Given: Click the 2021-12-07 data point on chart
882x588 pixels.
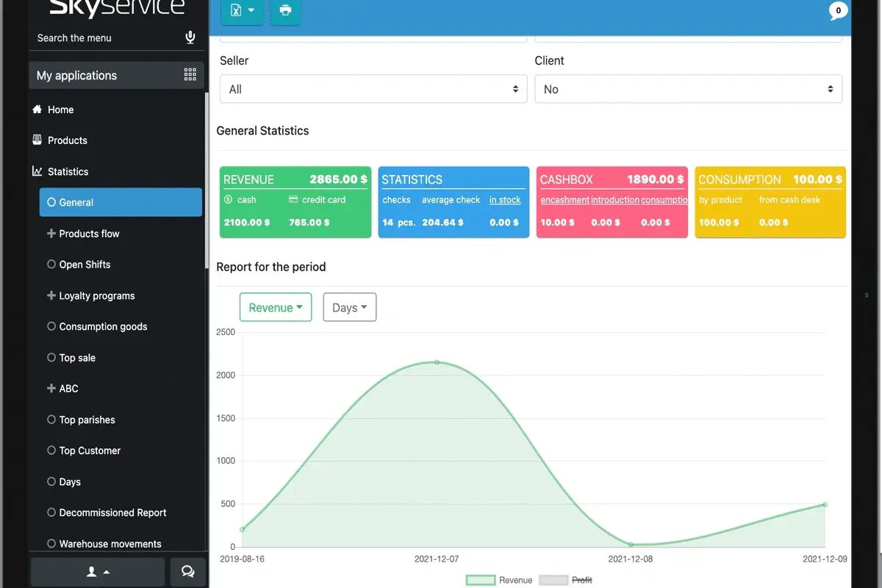Looking at the screenshot, I should pyautogui.click(x=437, y=362).
